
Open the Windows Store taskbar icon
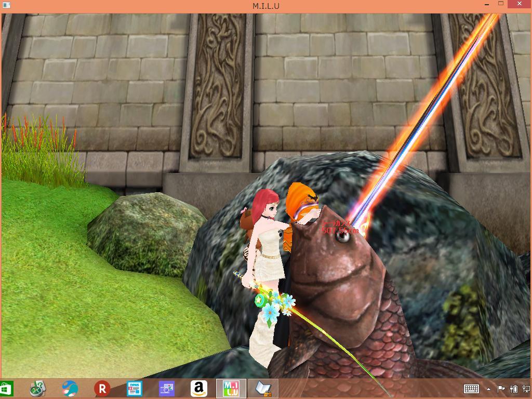[6, 388]
